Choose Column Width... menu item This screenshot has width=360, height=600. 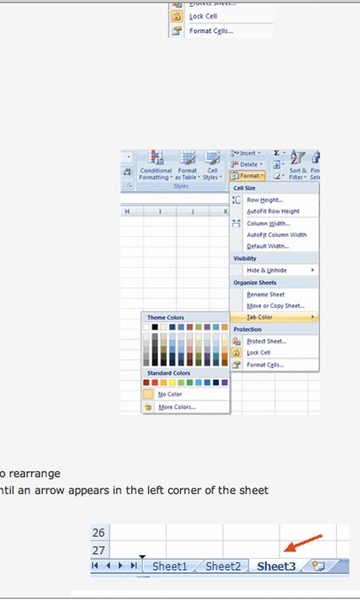pos(269,223)
